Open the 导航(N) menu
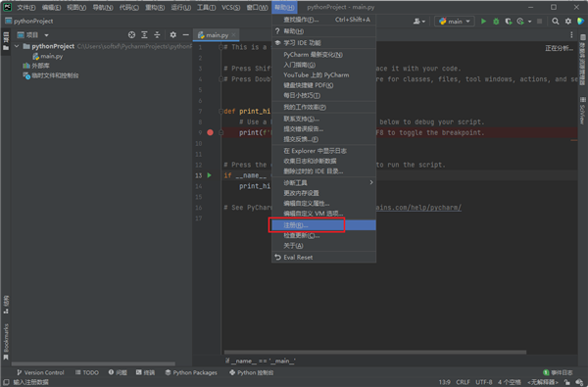Screen dimensions: 588x387 [x=103, y=8]
